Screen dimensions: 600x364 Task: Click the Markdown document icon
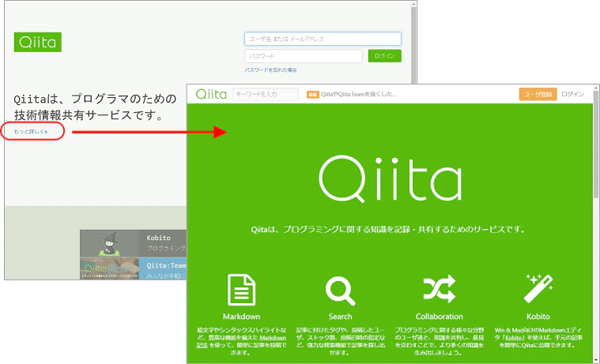coord(241,290)
